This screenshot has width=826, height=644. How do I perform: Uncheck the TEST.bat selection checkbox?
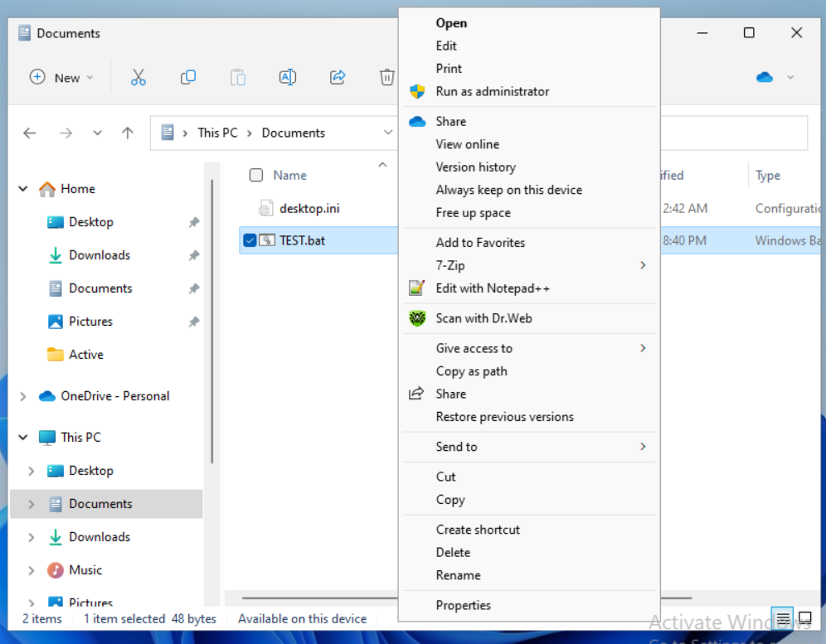coord(250,240)
